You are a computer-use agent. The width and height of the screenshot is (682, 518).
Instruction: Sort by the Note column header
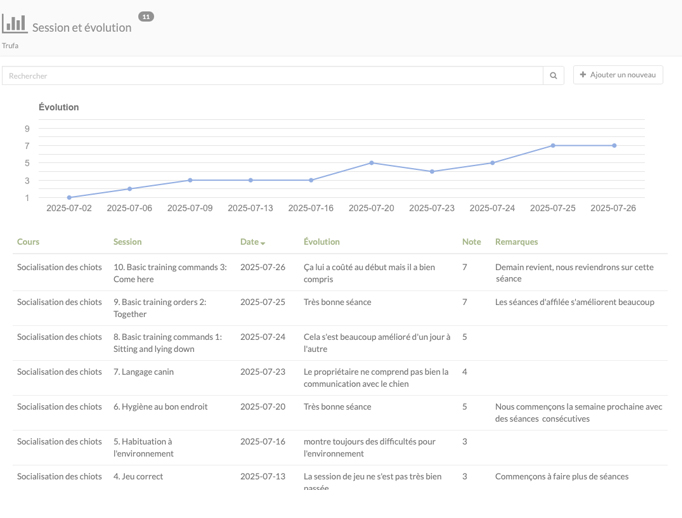471,242
